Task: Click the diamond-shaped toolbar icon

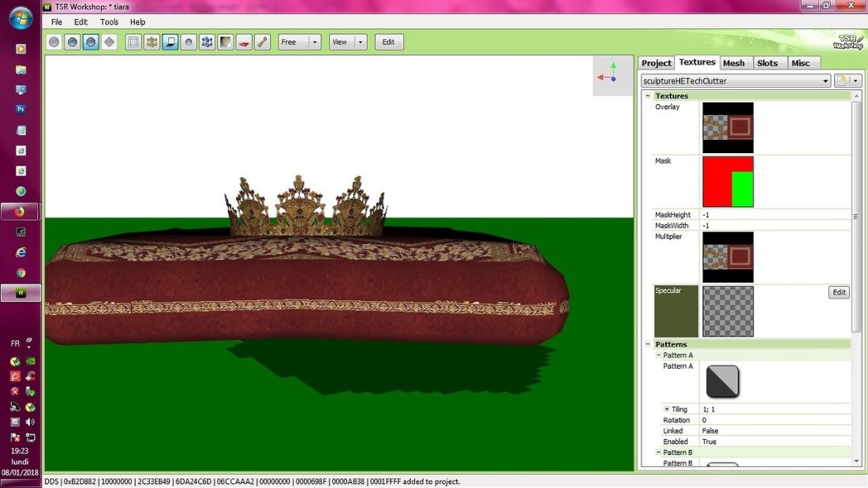Action: pos(110,43)
